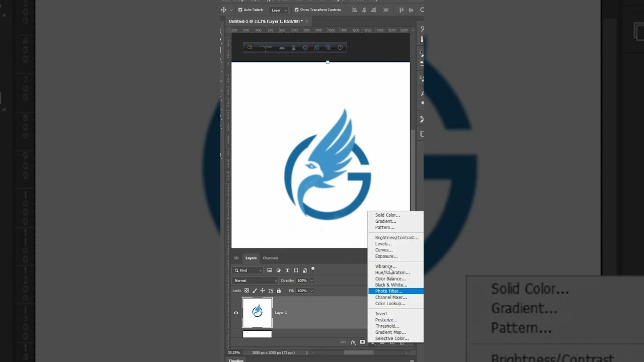
Task: Click the add layer mask icon
Action: [x=362, y=342]
